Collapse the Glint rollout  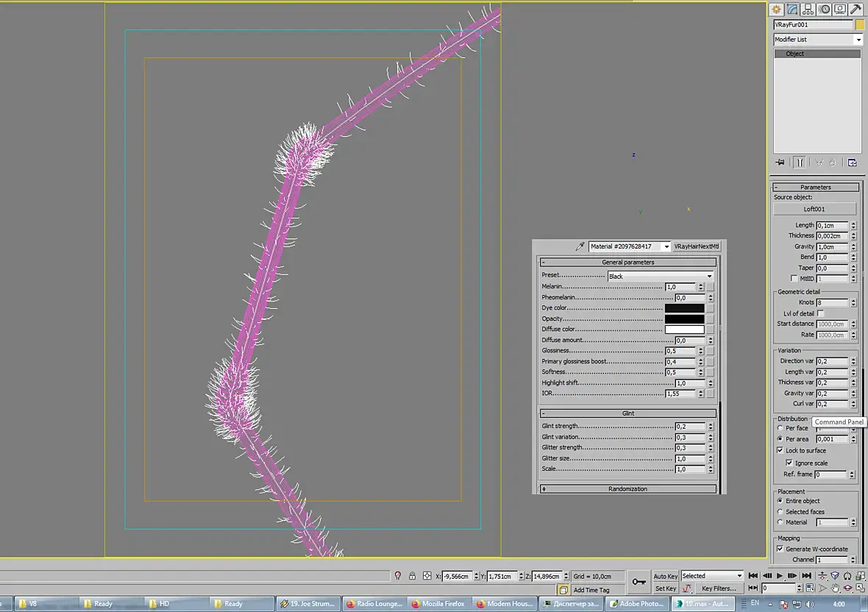tap(627, 413)
